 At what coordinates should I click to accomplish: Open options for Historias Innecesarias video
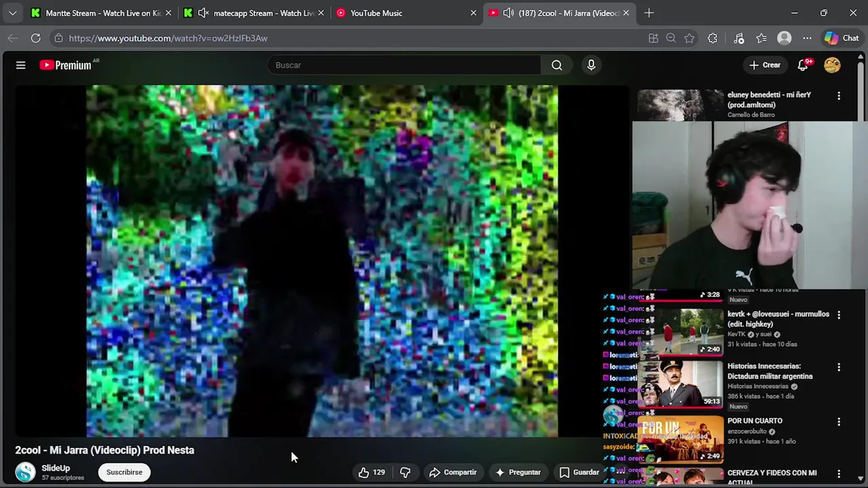point(839,367)
